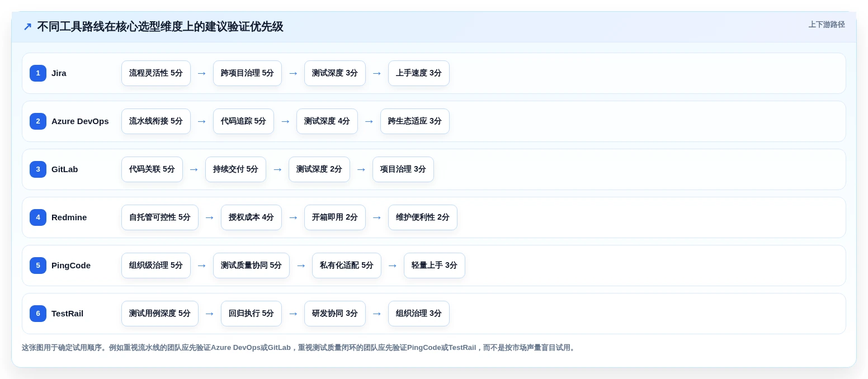Click the 研发协同 3分 chip
The image size is (868, 379).
[335, 314]
